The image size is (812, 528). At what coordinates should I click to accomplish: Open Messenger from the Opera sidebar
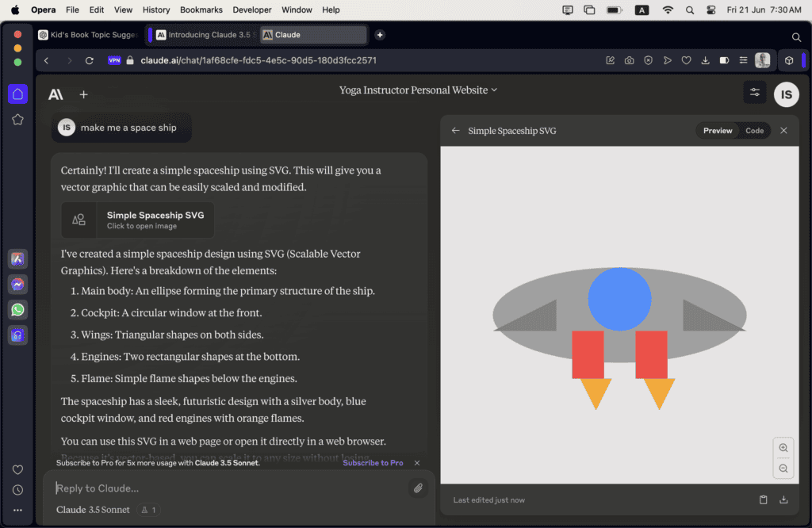(17, 284)
